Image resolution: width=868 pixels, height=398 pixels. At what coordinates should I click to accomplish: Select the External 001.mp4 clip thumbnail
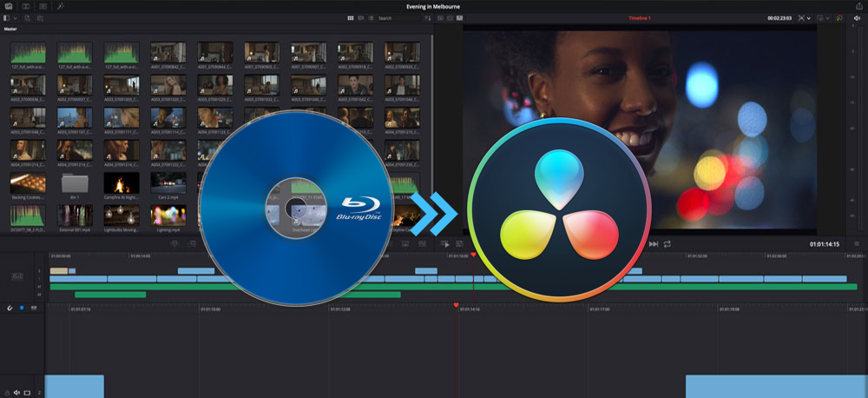[75, 215]
